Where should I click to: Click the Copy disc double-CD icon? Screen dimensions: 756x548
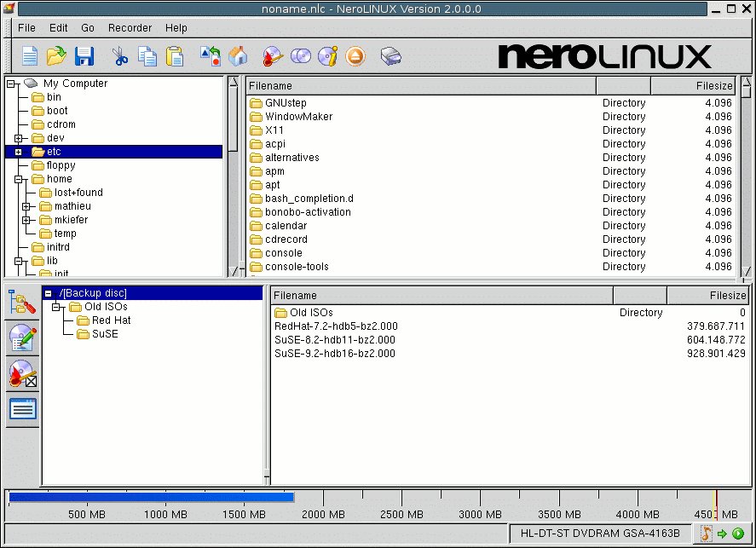tap(301, 56)
